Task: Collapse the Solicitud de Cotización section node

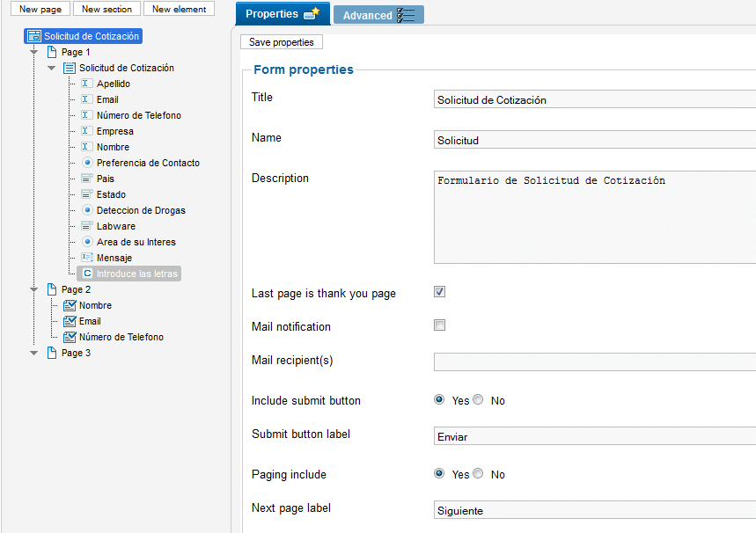Action: pyautogui.click(x=51, y=68)
